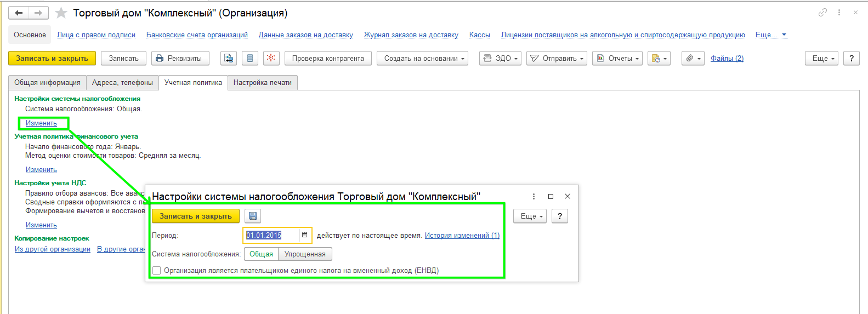Click dialog Записать и закрыть button
This screenshot has width=868, height=314.
tap(196, 216)
